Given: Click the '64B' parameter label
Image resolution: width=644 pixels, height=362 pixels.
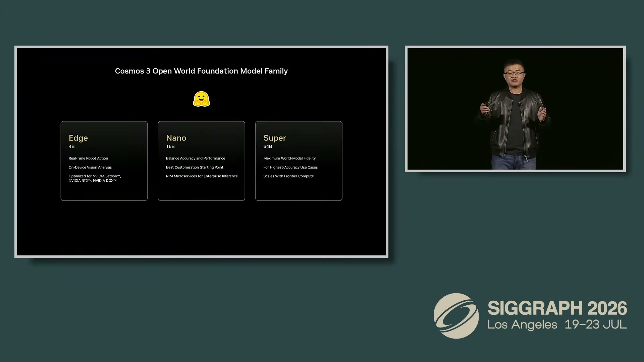Looking at the screenshot, I should [268, 146].
